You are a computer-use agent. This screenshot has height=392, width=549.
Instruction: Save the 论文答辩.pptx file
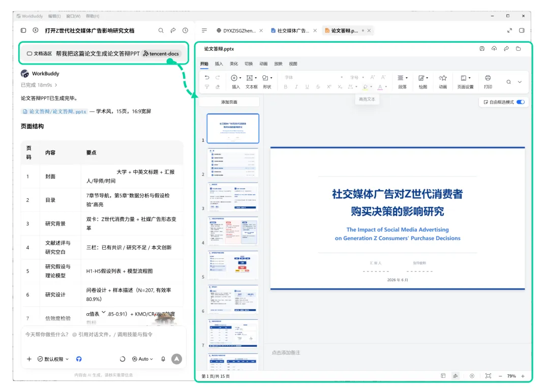coord(482,49)
